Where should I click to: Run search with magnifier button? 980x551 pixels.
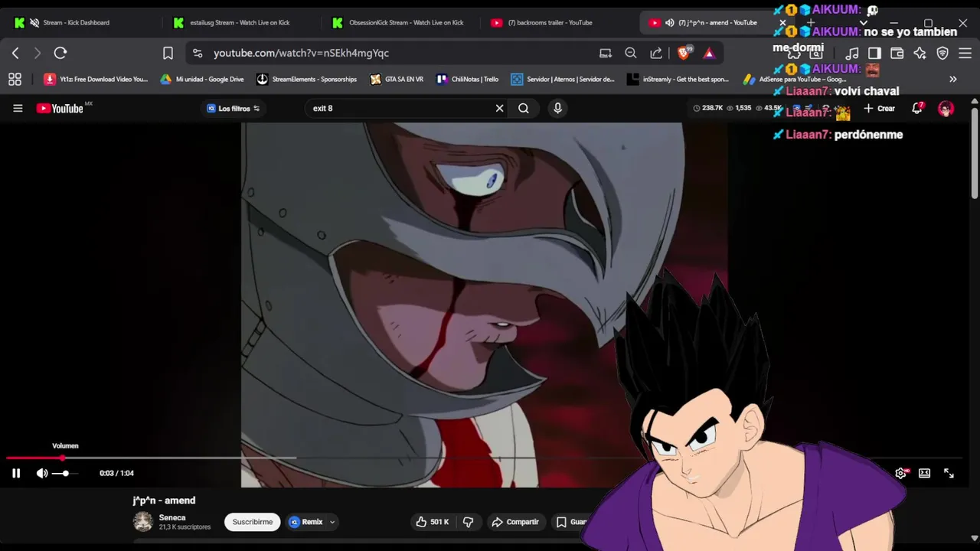(x=524, y=108)
